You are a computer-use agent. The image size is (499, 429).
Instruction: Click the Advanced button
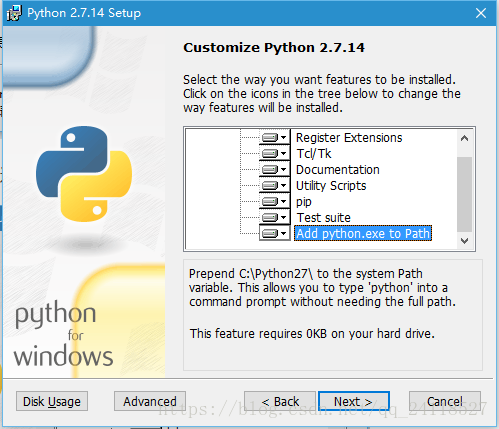click(150, 401)
